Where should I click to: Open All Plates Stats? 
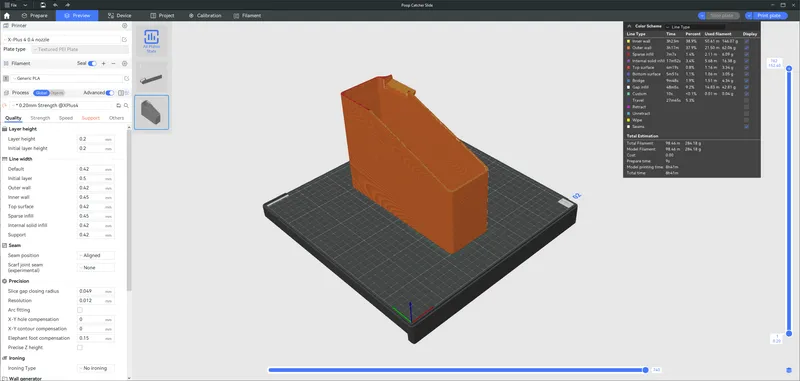[151, 40]
